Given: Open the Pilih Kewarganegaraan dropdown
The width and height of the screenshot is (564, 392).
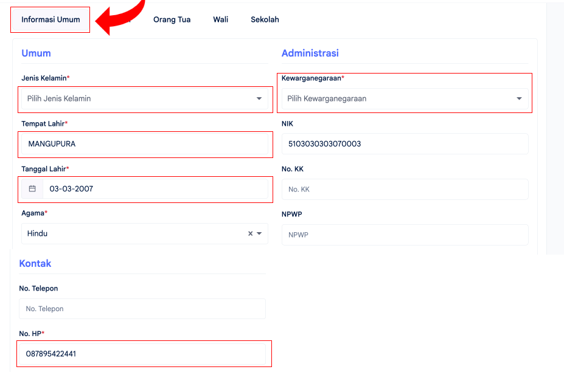Looking at the screenshot, I should pyautogui.click(x=405, y=98).
